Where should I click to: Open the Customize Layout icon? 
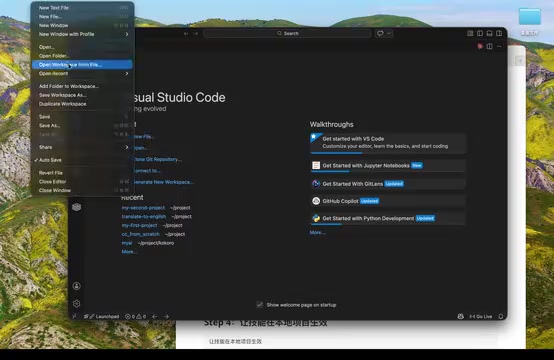tap(470, 33)
